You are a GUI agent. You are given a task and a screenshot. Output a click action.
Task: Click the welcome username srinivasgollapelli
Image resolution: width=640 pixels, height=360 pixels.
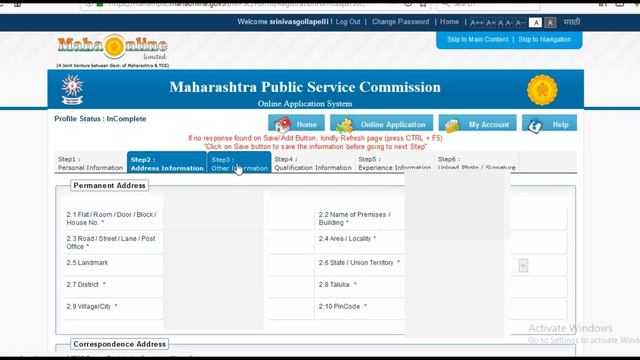(298, 22)
